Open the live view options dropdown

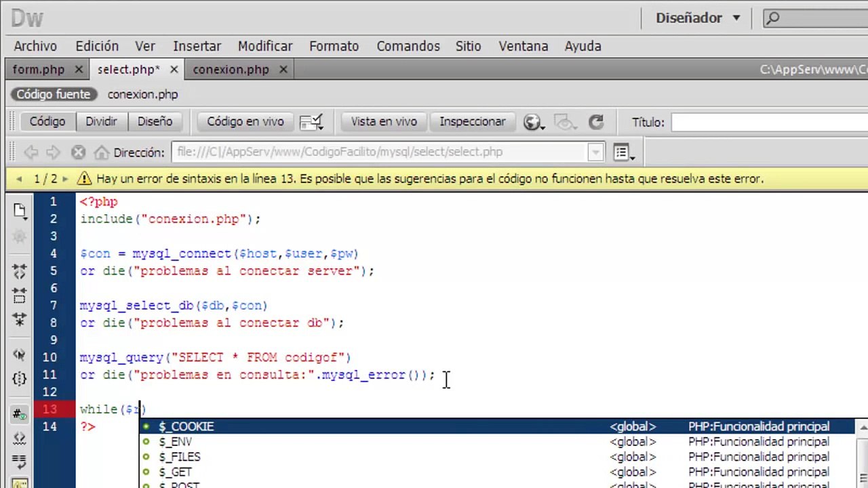click(624, 152)
